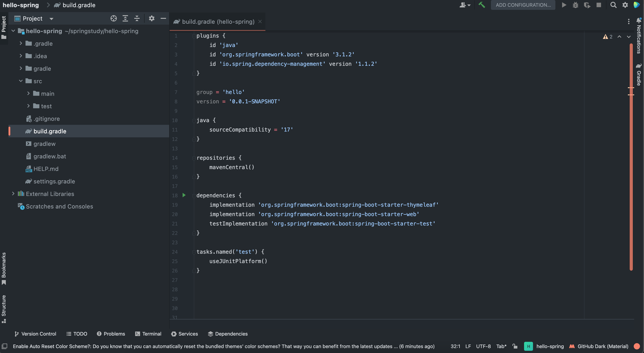Viewport: 644px width, 353px height.
Task: Select settings.gradle file in tree
Action: [54, 181]
